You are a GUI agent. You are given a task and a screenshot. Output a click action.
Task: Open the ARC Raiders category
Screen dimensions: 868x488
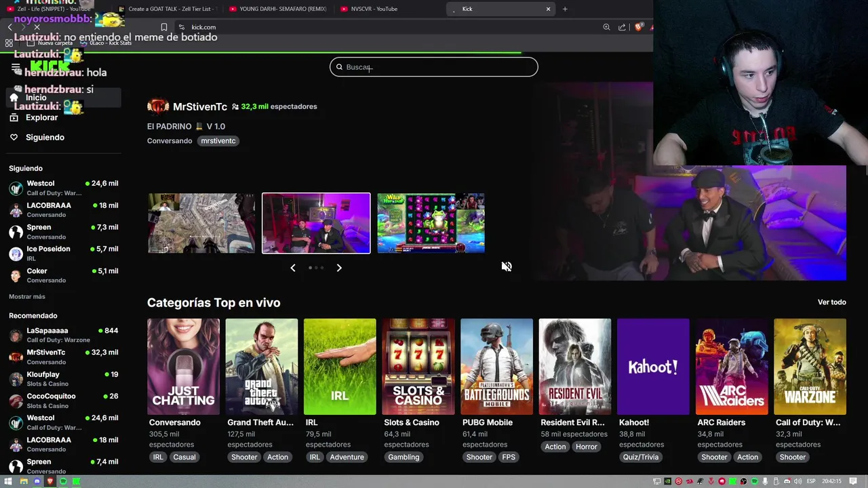[x=732, y=367]
